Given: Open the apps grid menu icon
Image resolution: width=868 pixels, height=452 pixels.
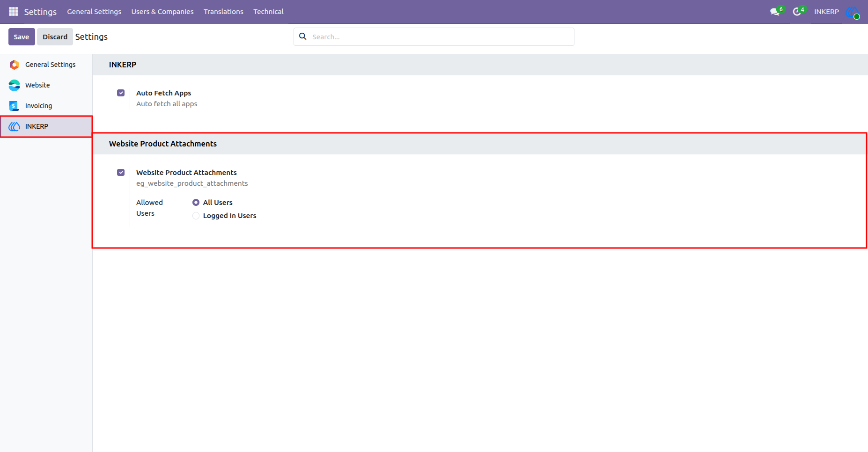Looking at the screenshot, I should point(14,11).
